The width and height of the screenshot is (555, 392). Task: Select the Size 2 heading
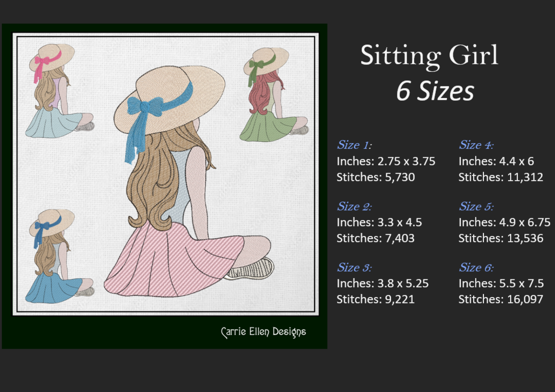point(354,207)
